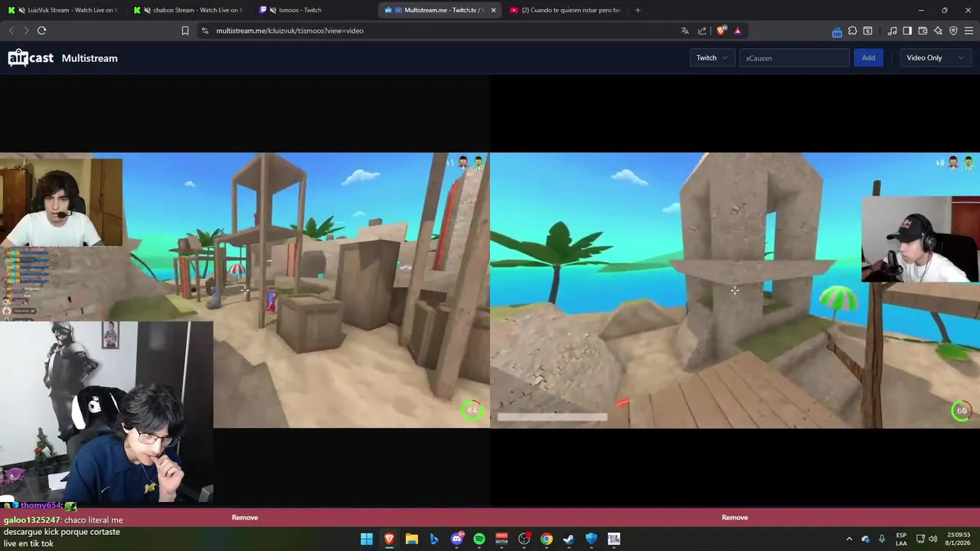980x551 pixels.
Task: Show hidden system tray icons chevron
Action: point(848,539)
